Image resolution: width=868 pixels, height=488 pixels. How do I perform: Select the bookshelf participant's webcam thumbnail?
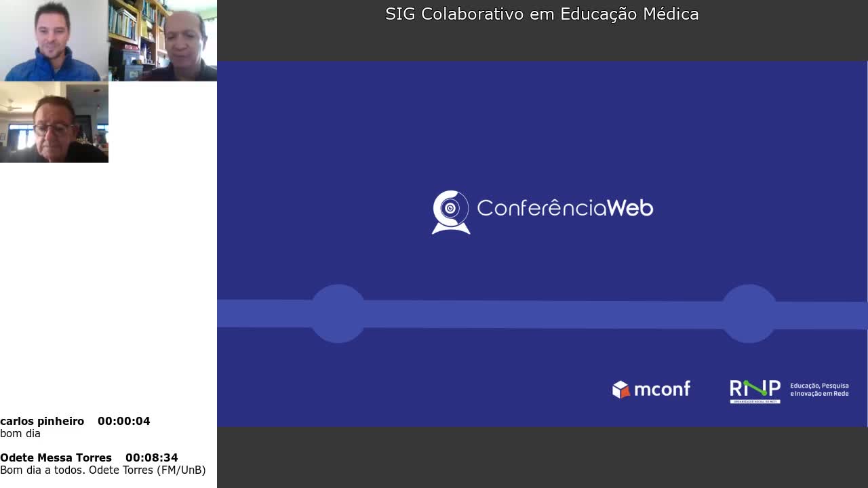point(163,41)
